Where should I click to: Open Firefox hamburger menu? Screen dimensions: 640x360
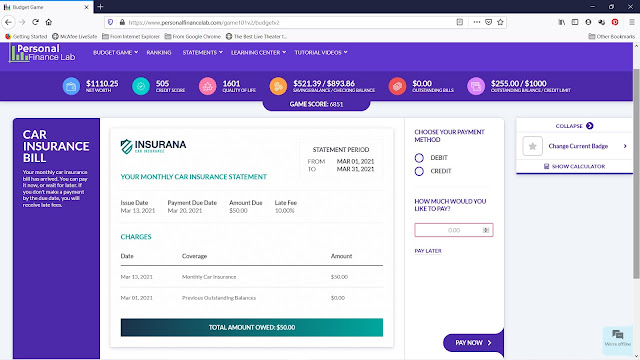coord(631,22)
